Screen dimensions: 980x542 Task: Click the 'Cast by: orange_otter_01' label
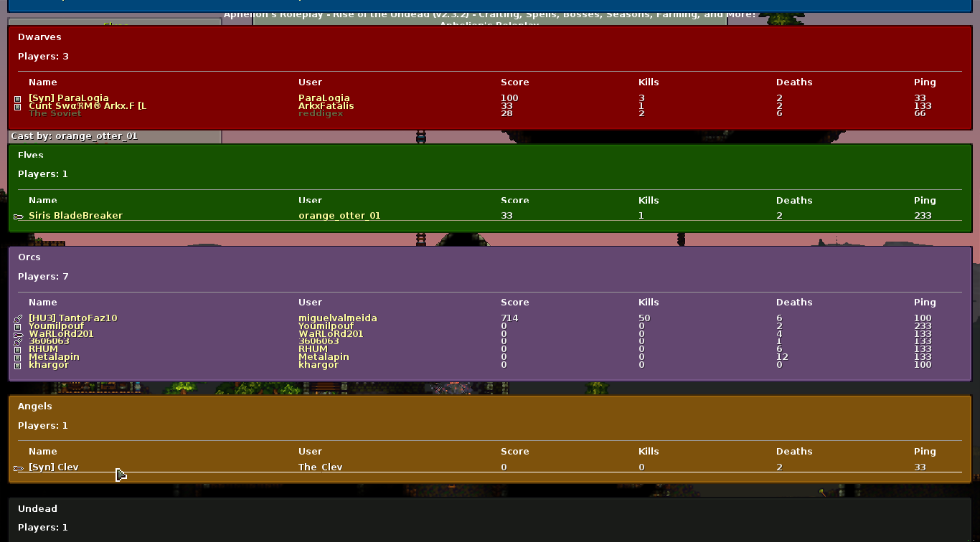pyautogui.click(x=74, y=136)
